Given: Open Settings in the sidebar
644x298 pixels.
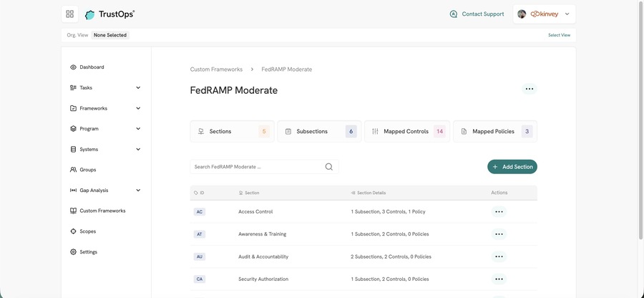Looking at the screenshot, I should coord(88,252).
